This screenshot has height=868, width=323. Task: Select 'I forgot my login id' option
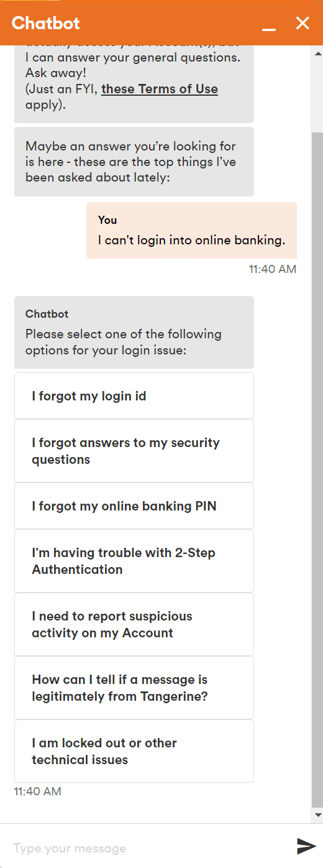click(x=134, y=396)
